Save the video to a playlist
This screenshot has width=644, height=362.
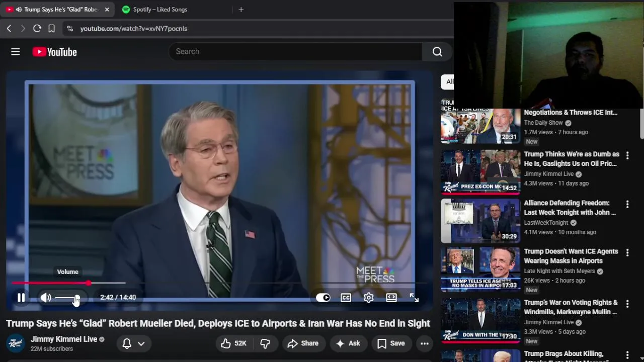(391, 343)
